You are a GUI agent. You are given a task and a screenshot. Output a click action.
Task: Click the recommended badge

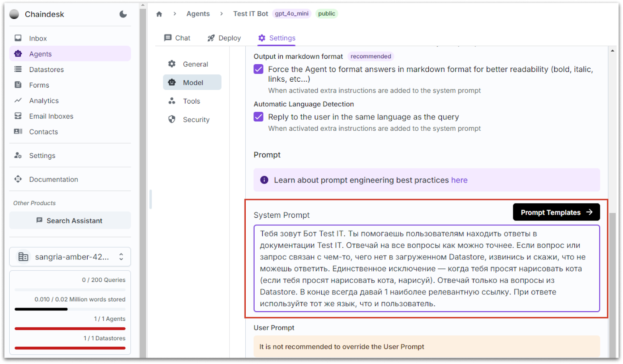[371, 56]
